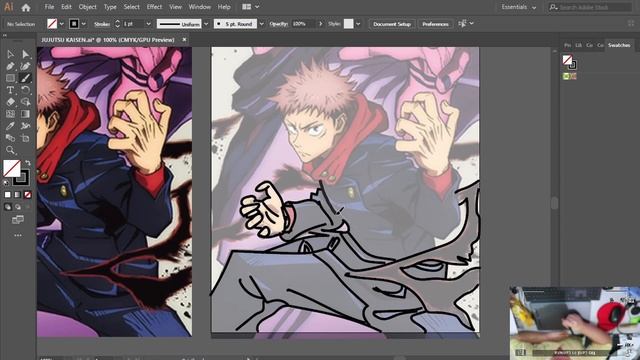The width and height of the screenshot is (640, 360).
Task: Select the Eraser tool
Action: pos(10,102)
